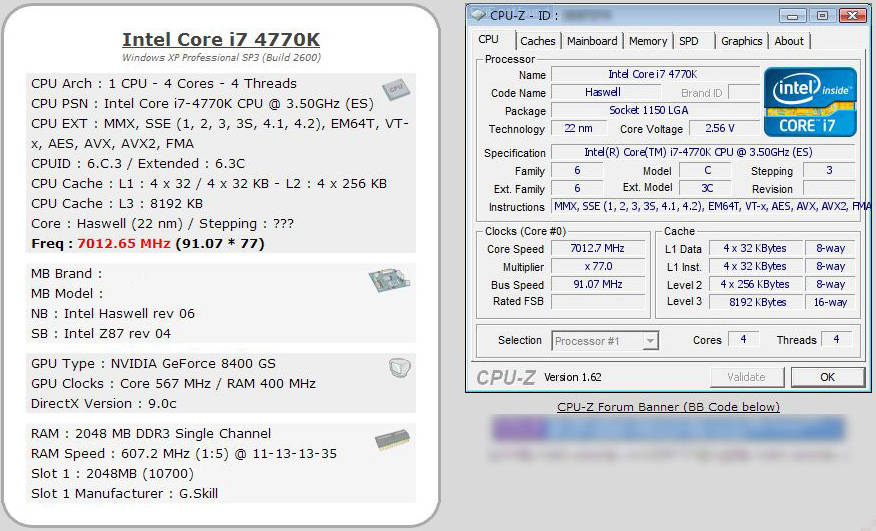The height and width of the screenshot is (531, 876).
Task: Click 'Slot 1 Manufacturer : G.Skill' line
Action: pos(125,494)
